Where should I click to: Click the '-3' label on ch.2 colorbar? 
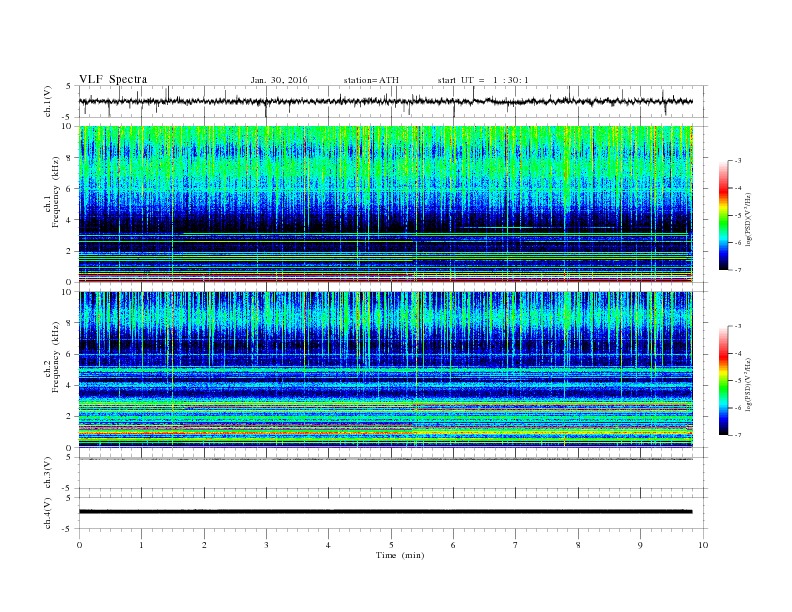pos(738,326)
